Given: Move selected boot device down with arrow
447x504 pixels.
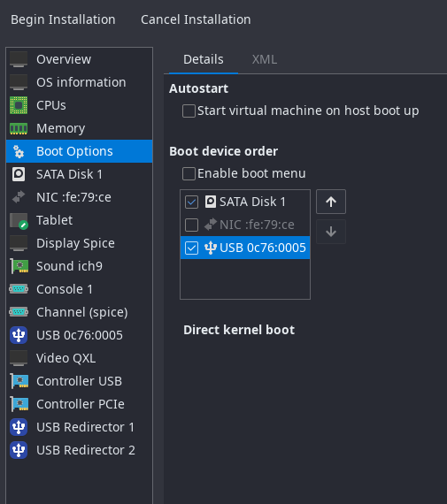Looking at the screenshot, I should [331, 232].
